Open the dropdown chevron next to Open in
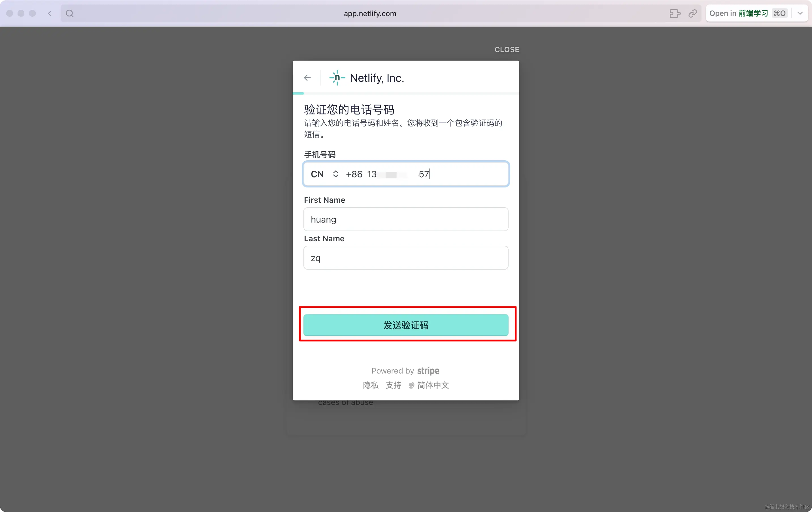Image resolution: width=812 pixels, height=512 pixels. point(800,14)
